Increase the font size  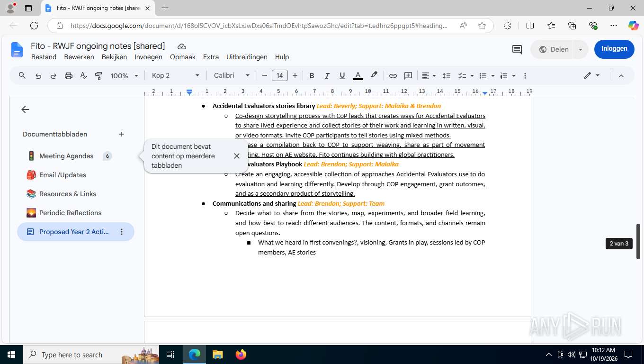295,76
